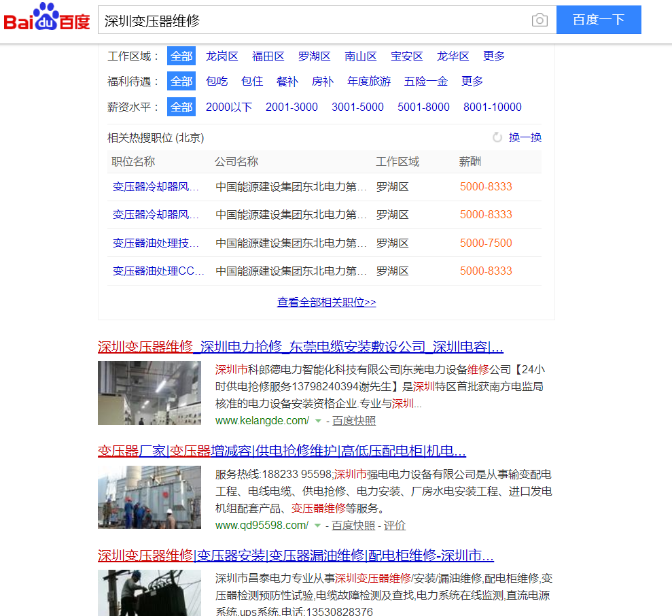Filter benefits by 年度旅游
Image resolution: width=672 pixels, height=616 pixels.
click(369, 82)
